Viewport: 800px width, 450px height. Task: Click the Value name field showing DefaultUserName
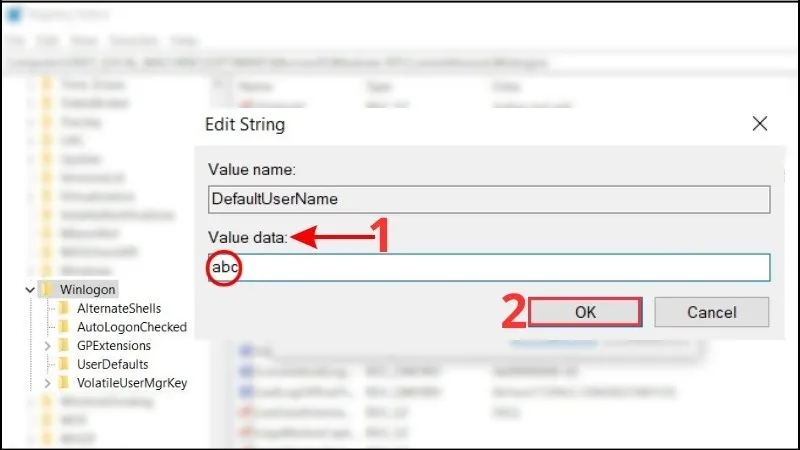tap(488, 199)
